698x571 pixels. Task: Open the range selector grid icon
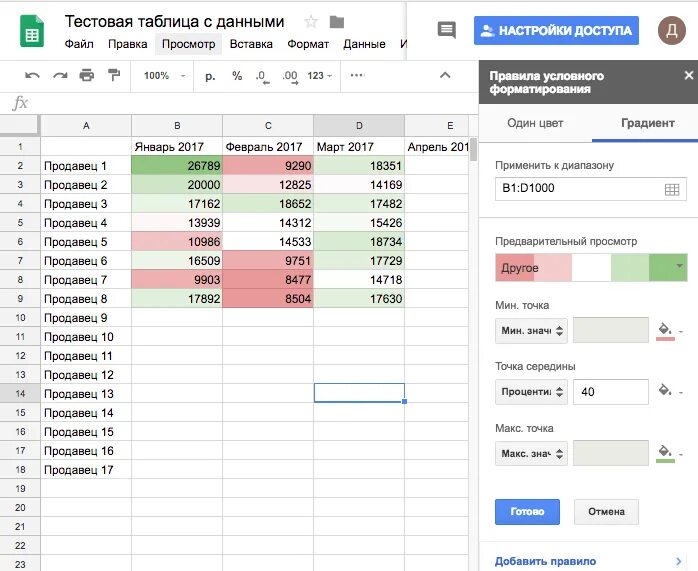(x=671, y=189)
